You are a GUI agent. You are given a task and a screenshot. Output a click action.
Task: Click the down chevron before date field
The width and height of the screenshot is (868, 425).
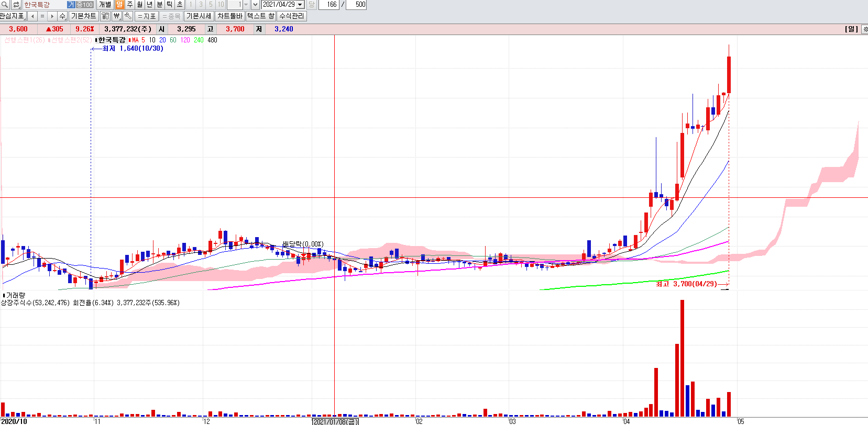[x=256, y=5]
